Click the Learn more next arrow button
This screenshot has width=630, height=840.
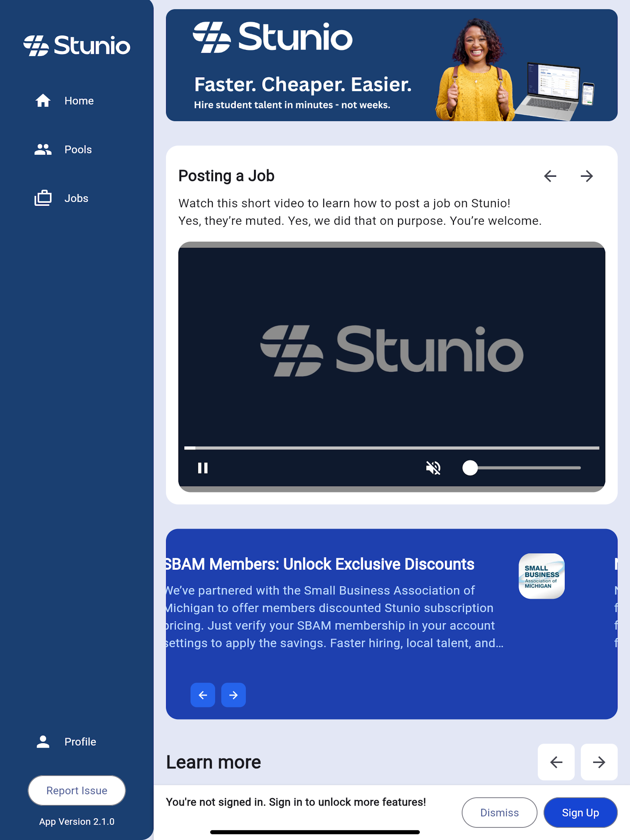point(599,762)
